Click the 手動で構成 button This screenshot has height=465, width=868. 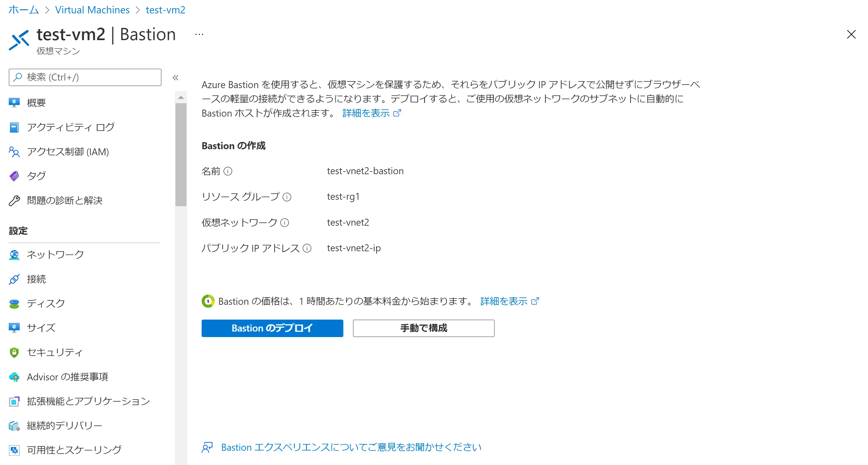click(x=424, y=328)
